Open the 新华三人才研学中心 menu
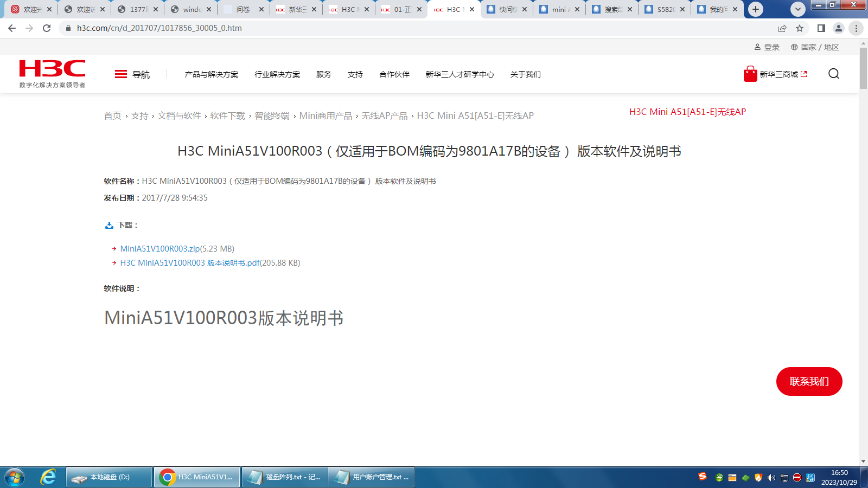Screen dimensions: 868x488 pos(460,74)
